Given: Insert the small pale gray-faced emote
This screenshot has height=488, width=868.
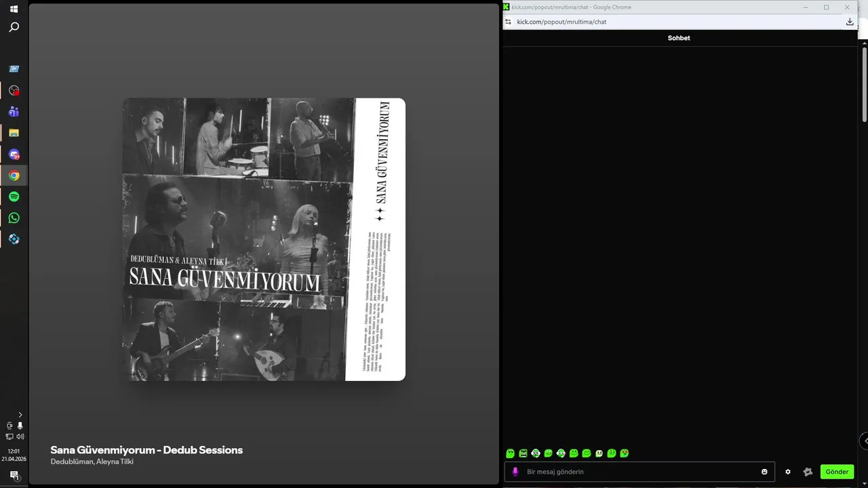Looking at the screenshot, I should click(x=599, y=453).
